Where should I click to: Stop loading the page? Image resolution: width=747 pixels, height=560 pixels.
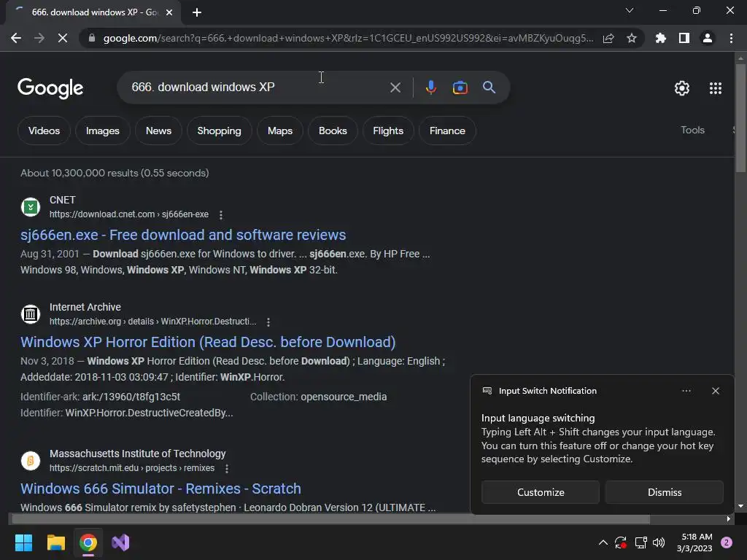[x=63, y=38]
